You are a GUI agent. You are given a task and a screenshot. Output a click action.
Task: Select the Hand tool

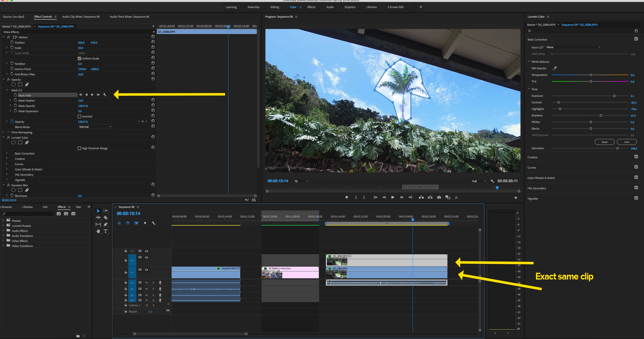pyautogui.click(x=98, y=231)
